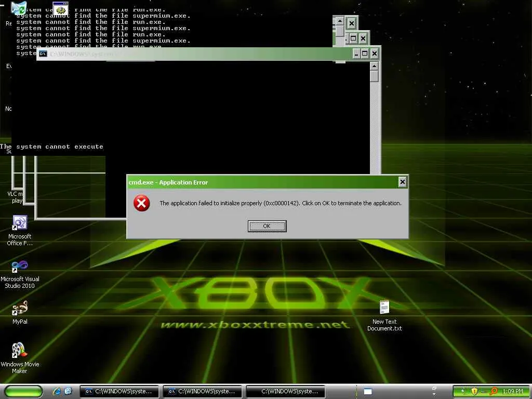This screenshot has height=399, width=532.
Task: Launch Internet Explorer from quick launch
Action: pyautogui.click(x=57, y=391)
